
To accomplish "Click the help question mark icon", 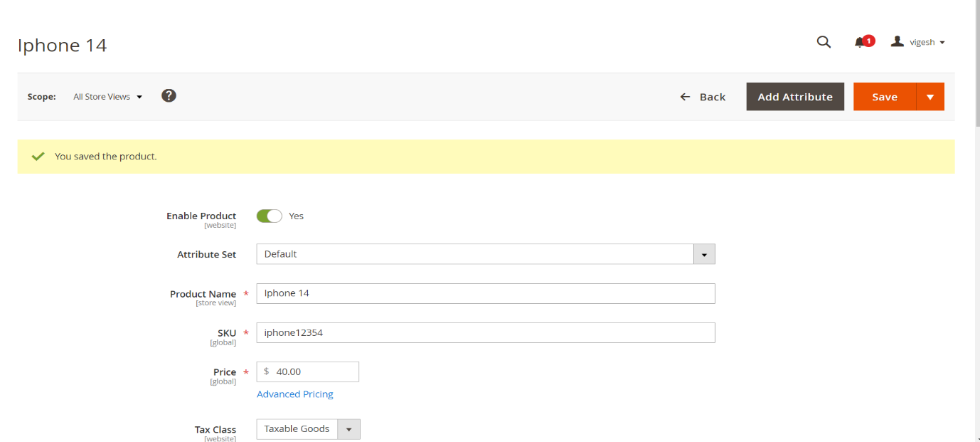I will click(169, 95).
